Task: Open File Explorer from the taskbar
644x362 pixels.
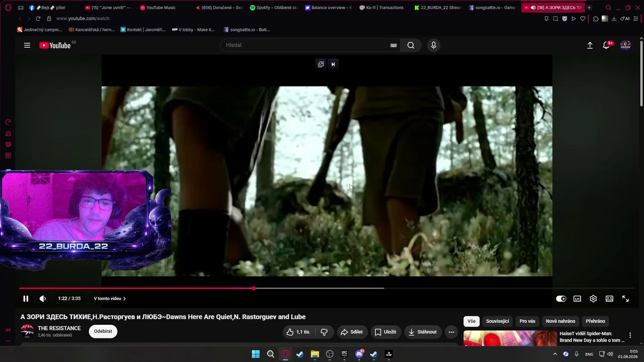Action: coord(315,354)
